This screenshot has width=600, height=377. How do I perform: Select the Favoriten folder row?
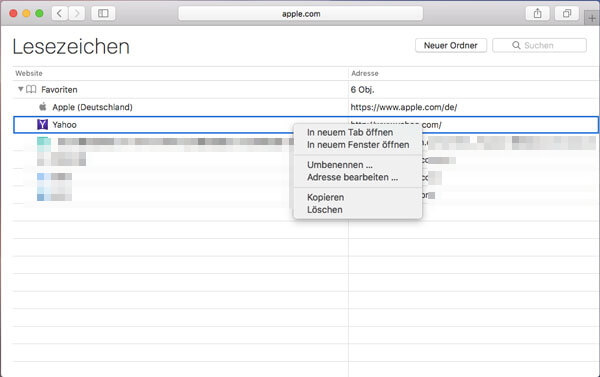point(306,90)
